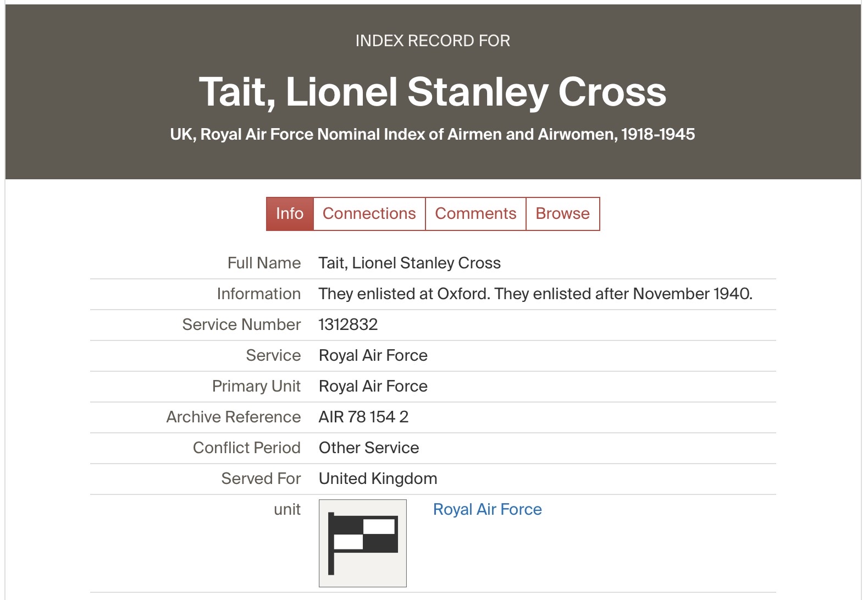Click the checkered flag unit icon
Image resolution: width=868 pixels, height=600 pixels.
[x=362, y=543]
